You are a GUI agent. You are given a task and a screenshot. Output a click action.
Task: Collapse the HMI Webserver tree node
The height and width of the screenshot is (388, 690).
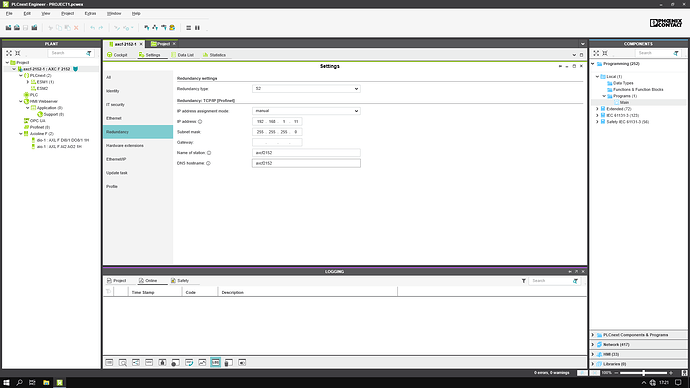21,101
